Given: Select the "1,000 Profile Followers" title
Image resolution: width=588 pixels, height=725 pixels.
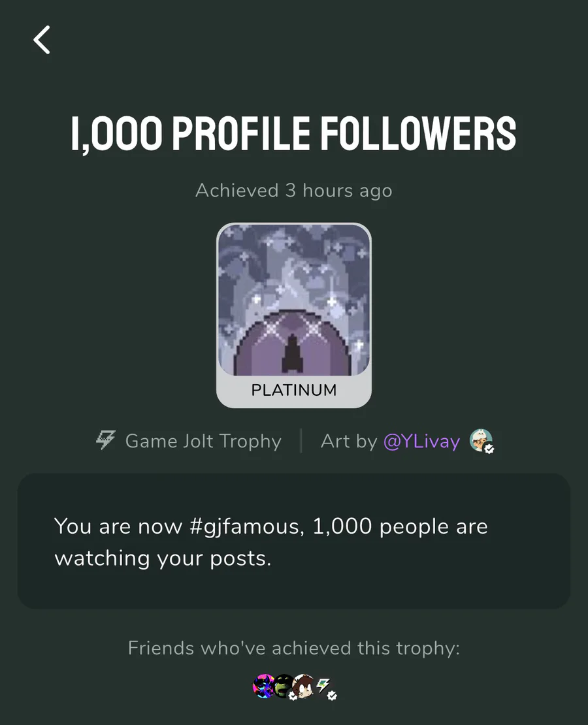Looking at the screenshot, I should 294,133.
